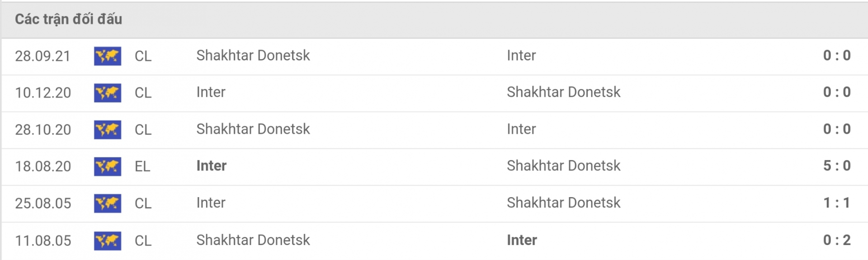Click the CL label for 28.09.21 match
Viewport: 868px width, 260px height.
(143, 56)
